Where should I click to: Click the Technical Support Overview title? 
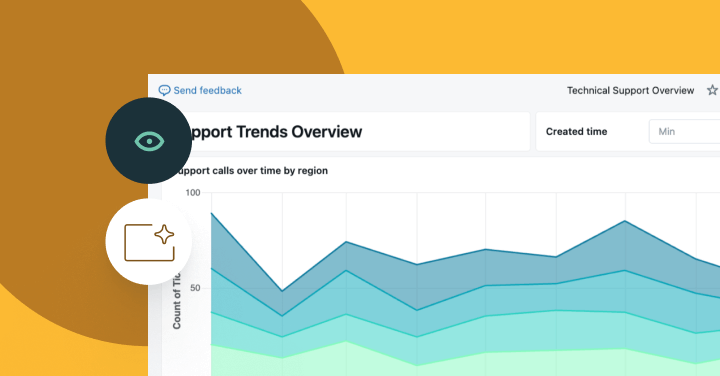click(x=630, y=90)
